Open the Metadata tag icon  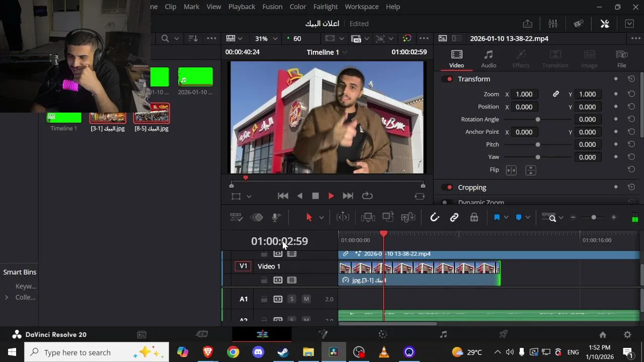pos(579,24)
